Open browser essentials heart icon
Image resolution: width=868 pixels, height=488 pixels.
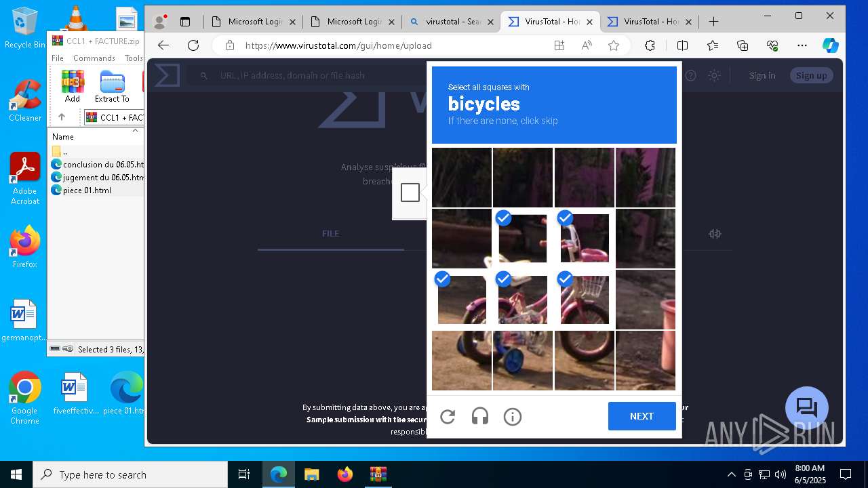coord(772,45)
